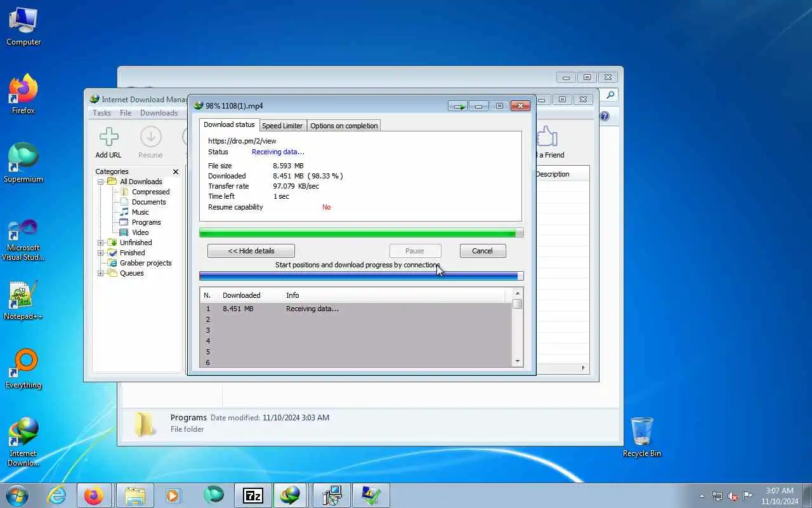Open Firefox from the taskbar
The image size is (812, 508).
click(x=94, y=495)
